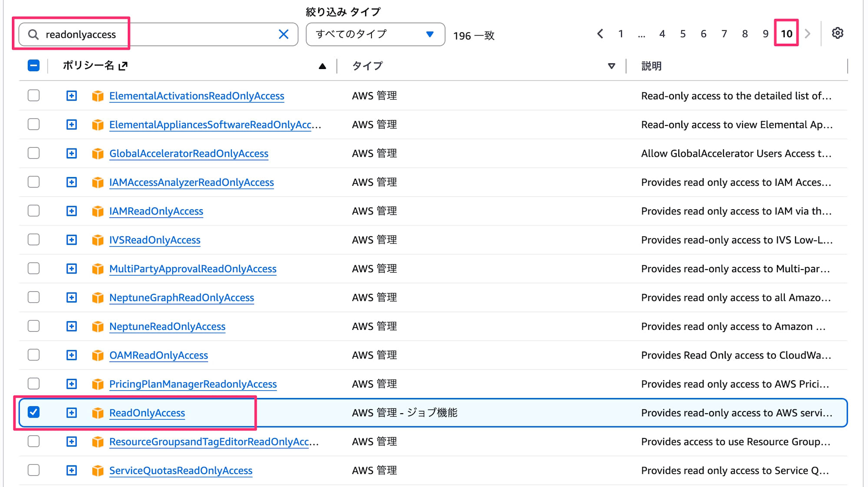Viewport: 868px width, 487px height.
Task: Expand ElementalAppliancesSoftwareReadOnlyAcc… policy details
Action: coord(72,125)
